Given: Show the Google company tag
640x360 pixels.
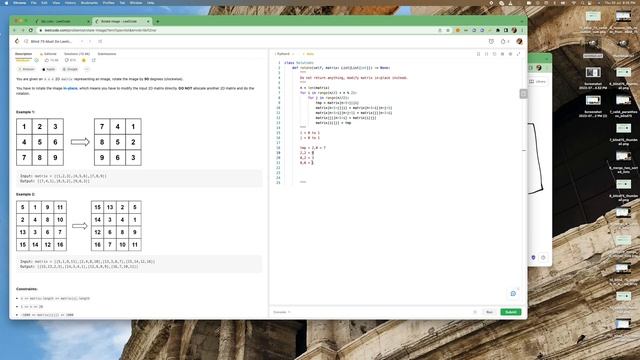Looking at the screenshot, I should click(x=70, y=69).
